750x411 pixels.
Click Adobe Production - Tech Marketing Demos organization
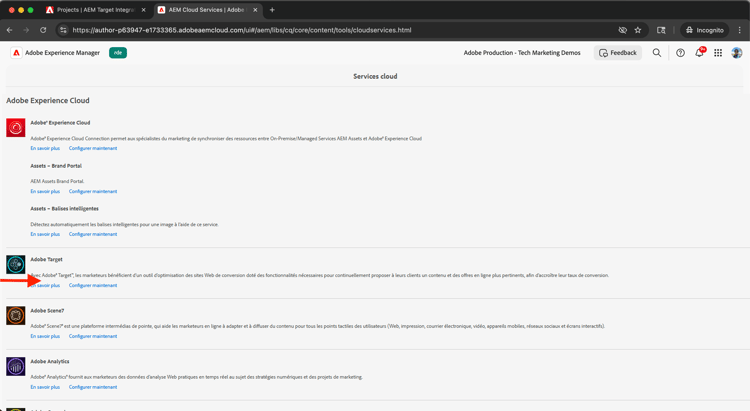pos(522,53)
